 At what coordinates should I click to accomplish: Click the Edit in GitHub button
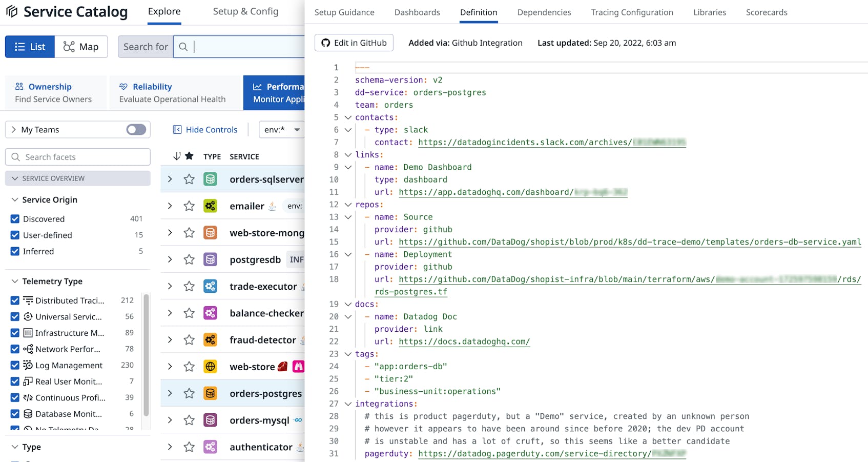pos(354,43)
